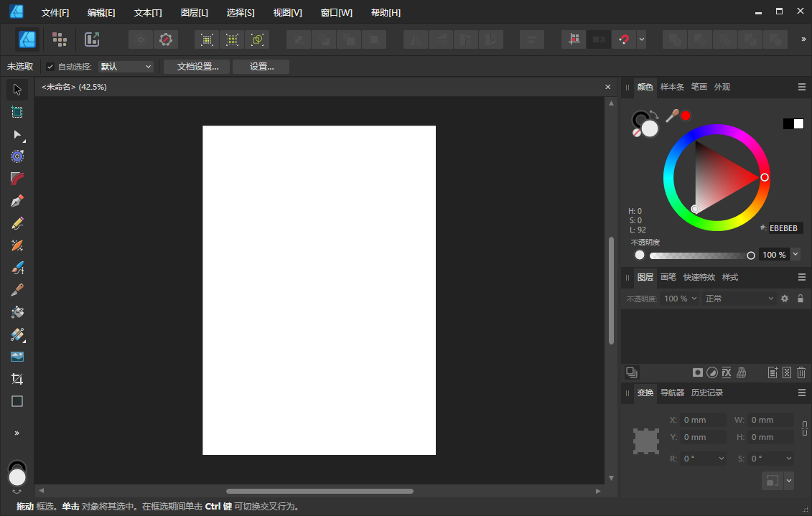Click the hex color field EBEBEB
The image size is (812, 516).
click(x=785, y=228)
